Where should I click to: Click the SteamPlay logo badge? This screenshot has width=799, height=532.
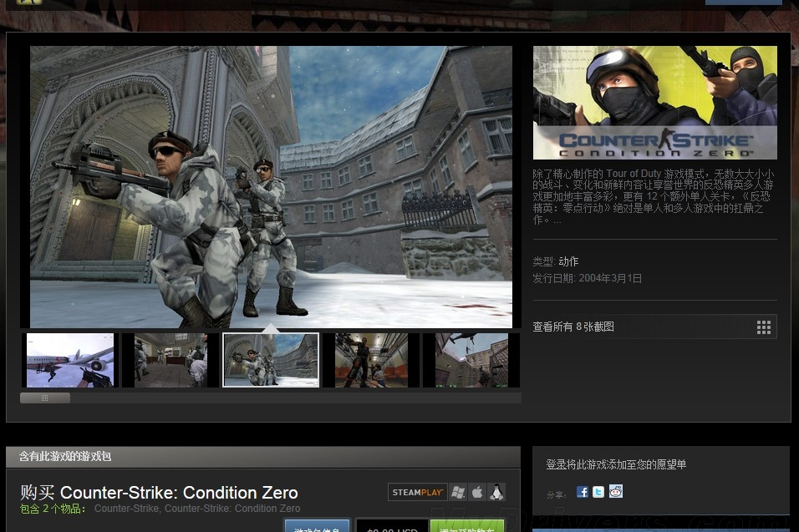click(x=417, y=492)
